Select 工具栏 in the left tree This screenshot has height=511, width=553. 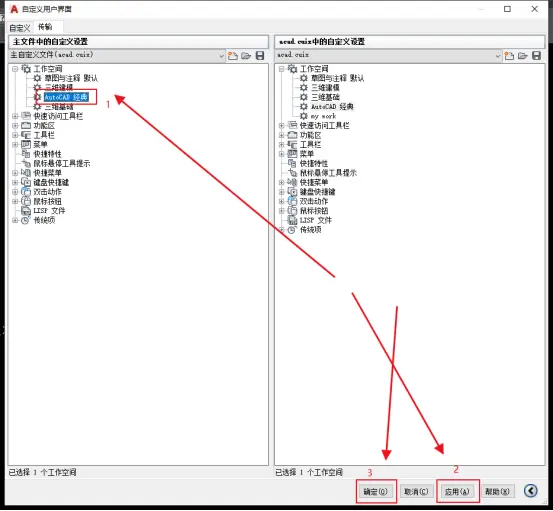pos(44,135)
